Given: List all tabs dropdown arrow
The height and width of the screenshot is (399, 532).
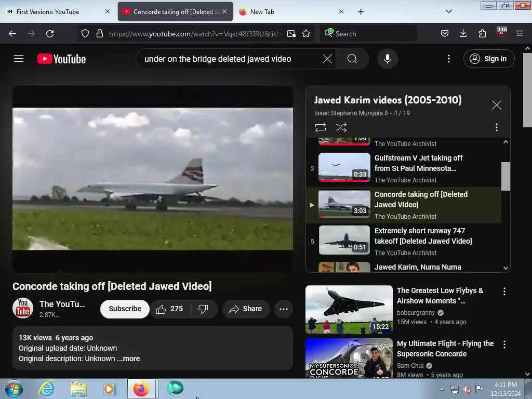Looking at the screenshot, I should pyautogui.click(x=448, y=11).
